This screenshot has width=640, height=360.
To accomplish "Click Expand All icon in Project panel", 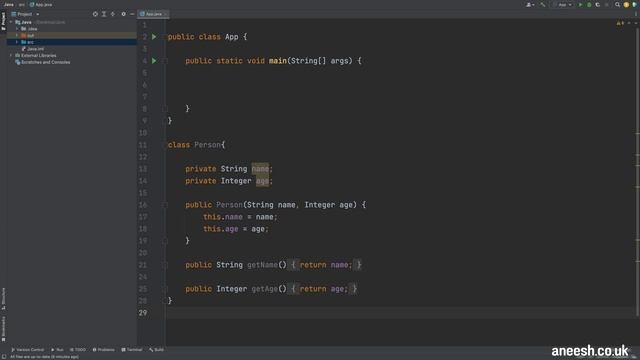I will point(104,14).
